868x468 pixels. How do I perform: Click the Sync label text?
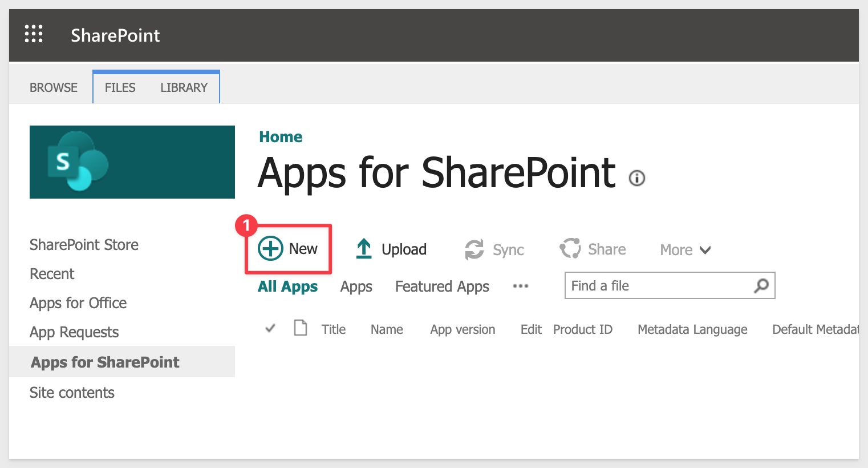pyautogui.click(x=508, y=250)
